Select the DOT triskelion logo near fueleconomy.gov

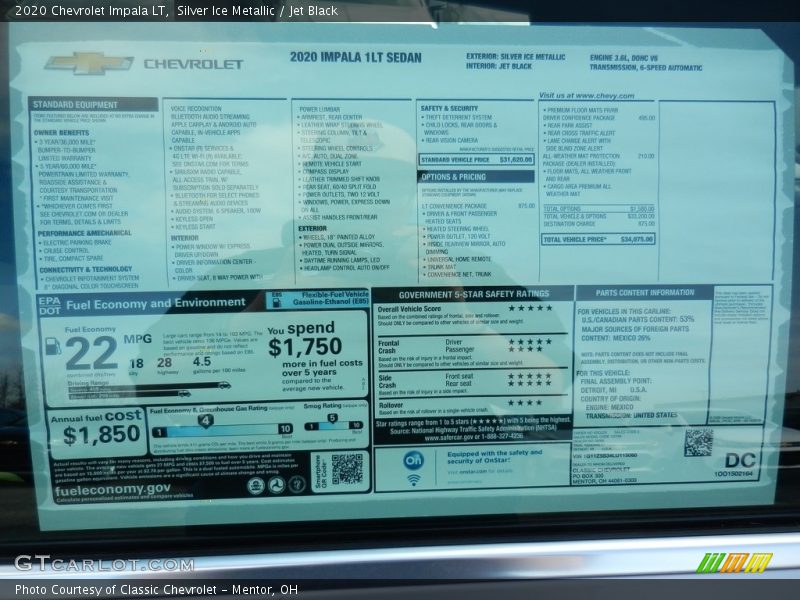(x=277, y=485)
